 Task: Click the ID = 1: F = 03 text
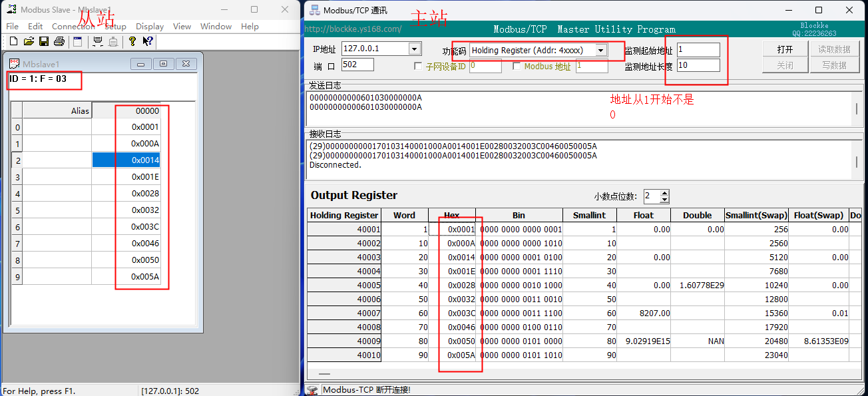point(38,79)
